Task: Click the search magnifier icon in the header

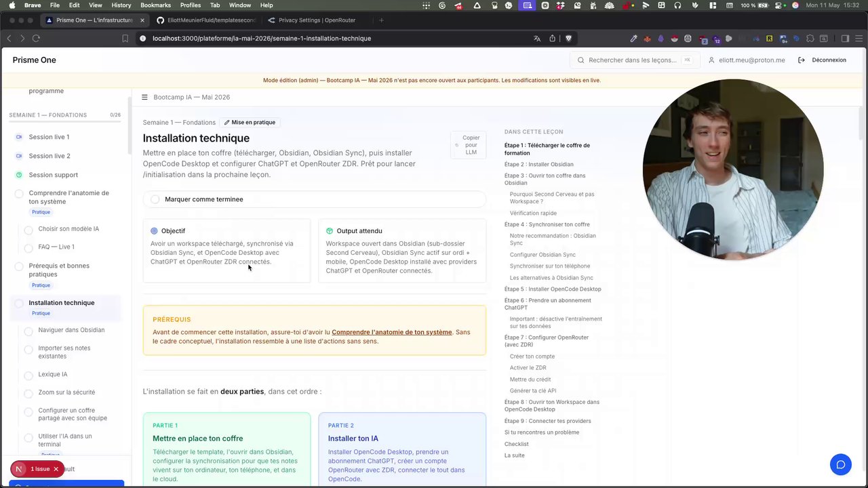Action: pyautogui.click(x=581, y=60)
